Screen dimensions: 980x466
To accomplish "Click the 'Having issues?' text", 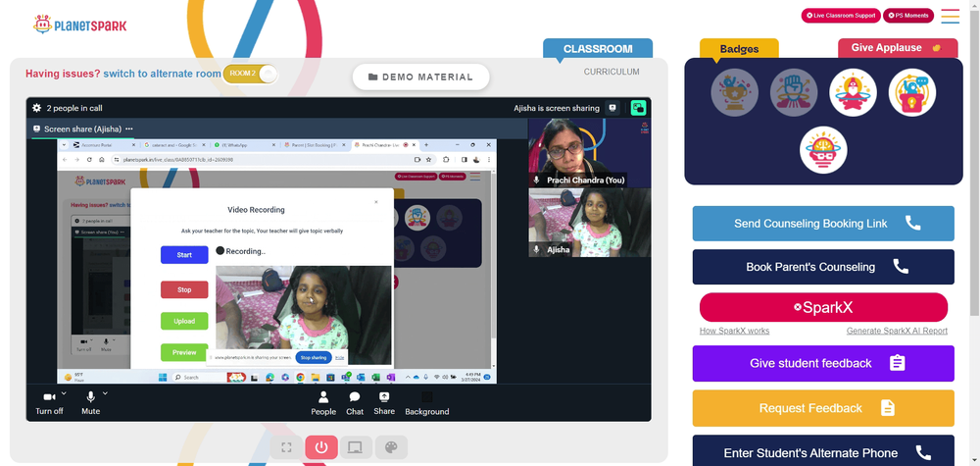I will point(63,74).
